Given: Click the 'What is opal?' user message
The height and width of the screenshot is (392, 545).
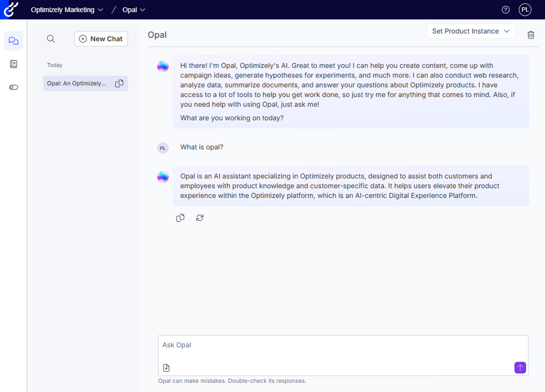Looking at the screenshot, I should pos(202,147).
